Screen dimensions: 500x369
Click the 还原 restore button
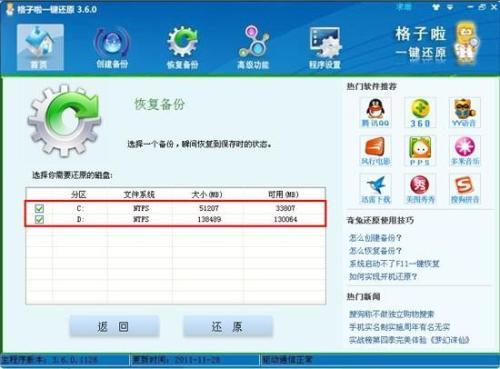[228, 326]
